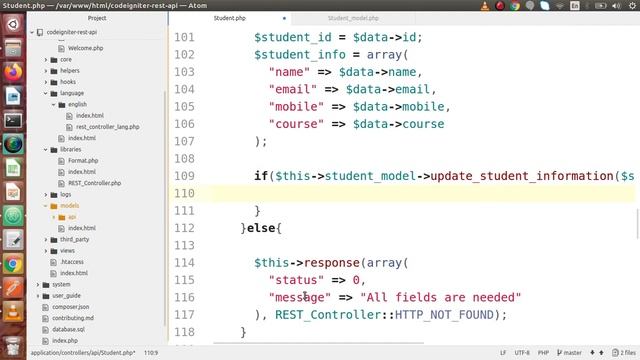Collapse the language folder
Viewport: 640px width, 360px height.
pos(46,93)
